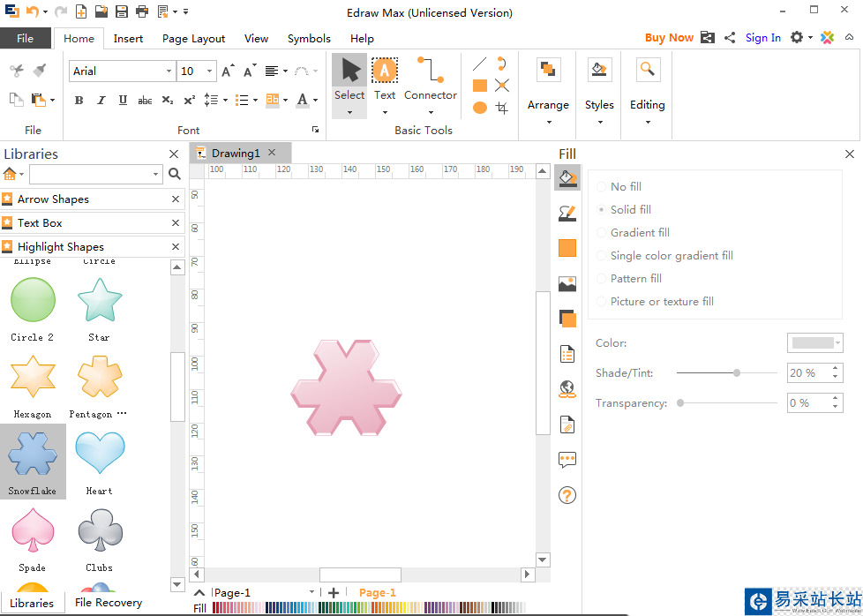Apply strikethrough text formatting
This screenshot has width=863, height=616.
[x=145, y=101]
